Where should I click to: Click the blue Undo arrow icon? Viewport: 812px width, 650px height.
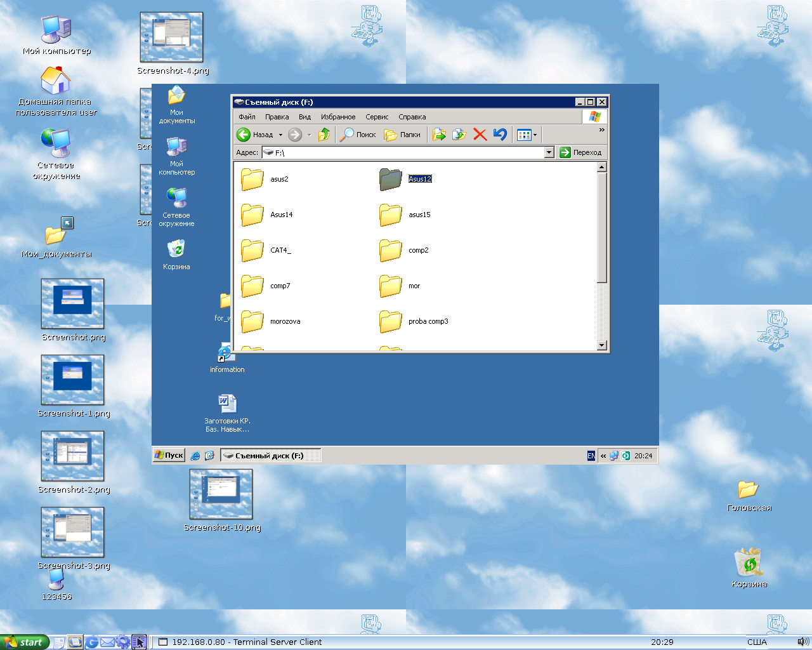tap(500, 135)
